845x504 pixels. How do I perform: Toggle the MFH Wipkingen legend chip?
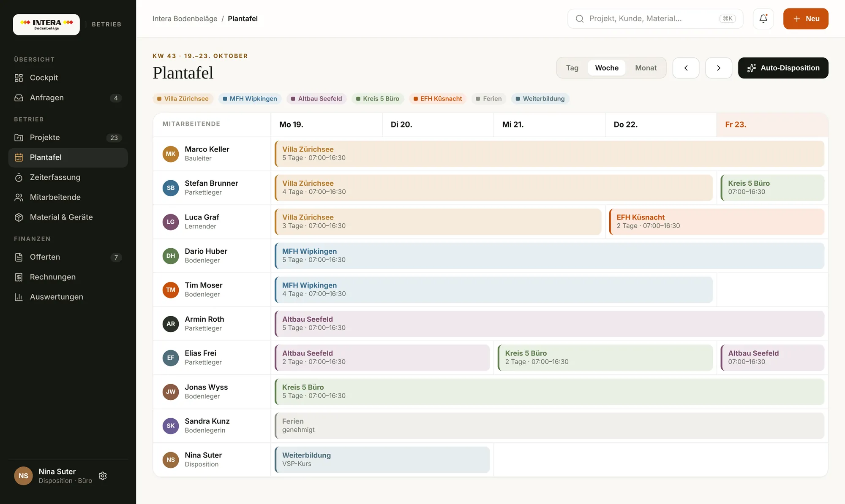click(250, 99)
